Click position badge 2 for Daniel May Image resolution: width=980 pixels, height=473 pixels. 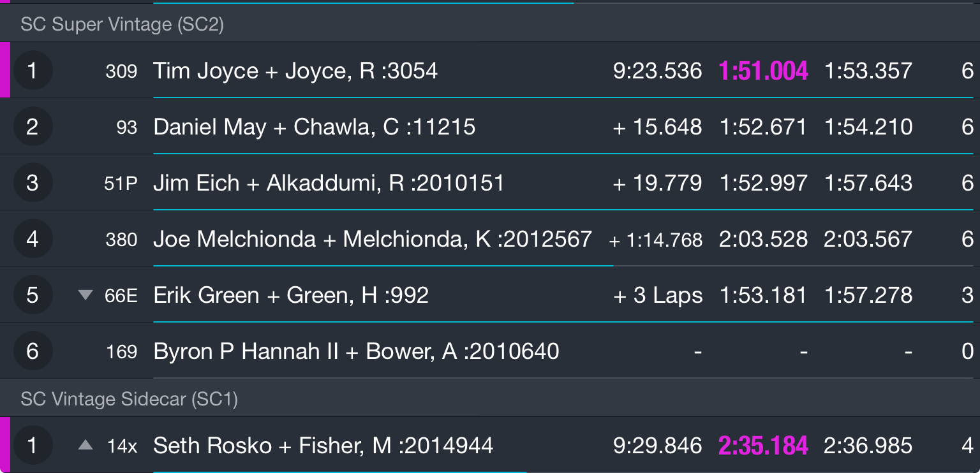click(x=33, y=127)
